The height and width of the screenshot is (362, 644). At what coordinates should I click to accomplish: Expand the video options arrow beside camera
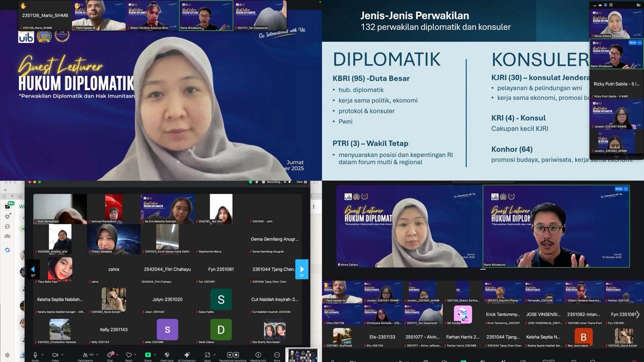point(62,354)
